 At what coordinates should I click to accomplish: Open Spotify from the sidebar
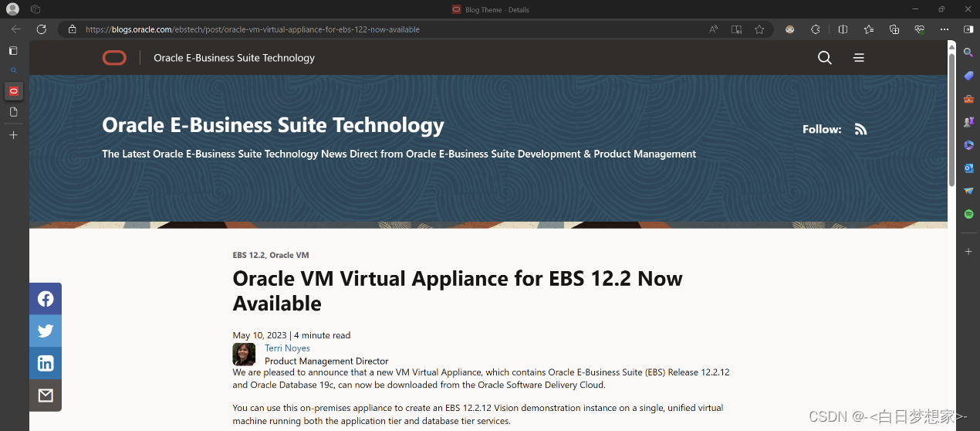coord(968,214)
